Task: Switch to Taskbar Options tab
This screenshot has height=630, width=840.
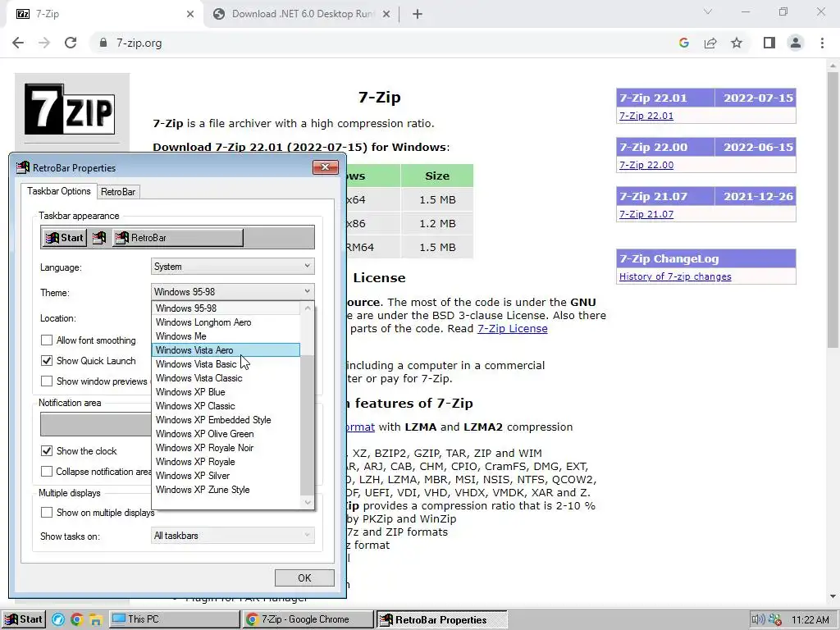Action: pos(59,191)
